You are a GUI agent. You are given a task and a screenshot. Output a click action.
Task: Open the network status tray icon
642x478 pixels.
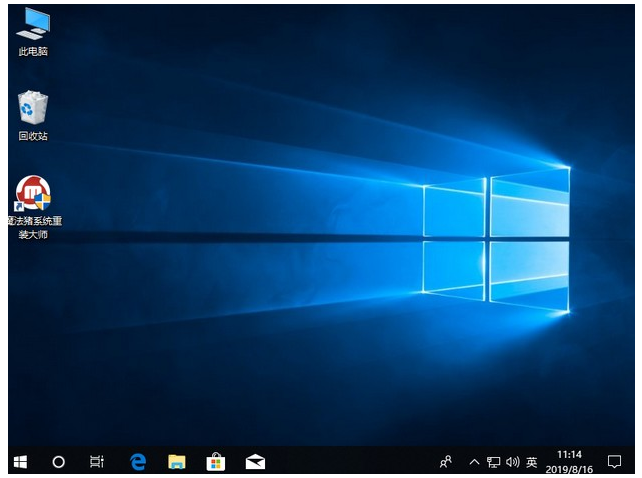(x=493, y=461)
